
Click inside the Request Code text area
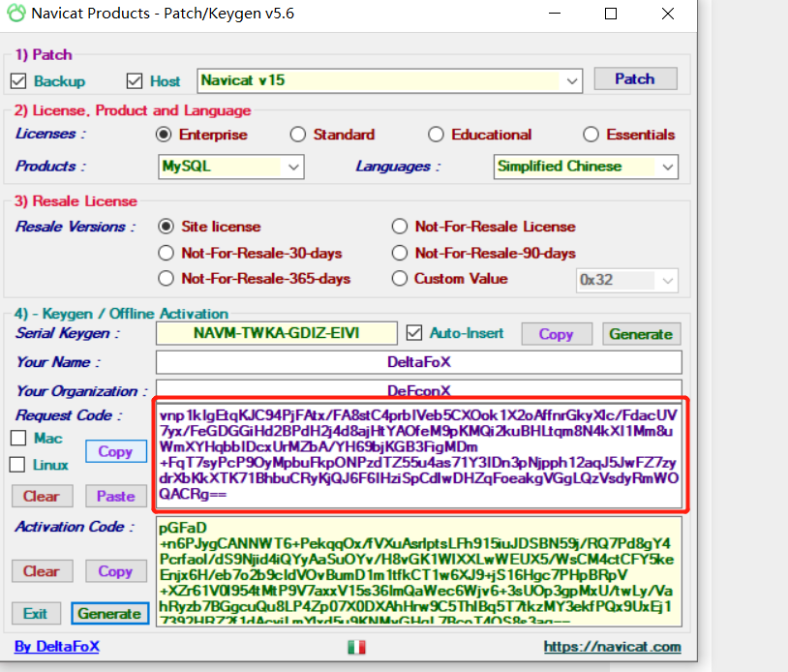click(418, 456)
